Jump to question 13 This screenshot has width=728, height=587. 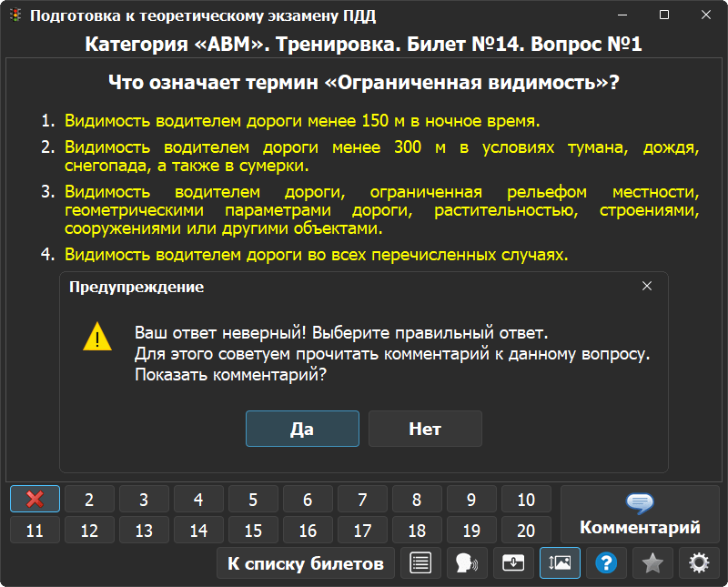pos(144,530)
